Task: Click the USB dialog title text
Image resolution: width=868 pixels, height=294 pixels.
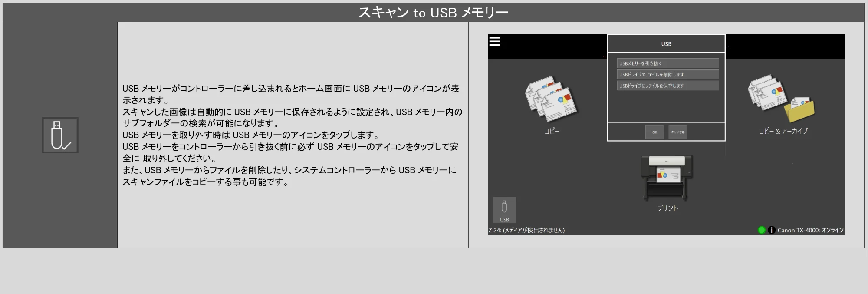Action: click(x=666, y=44)
